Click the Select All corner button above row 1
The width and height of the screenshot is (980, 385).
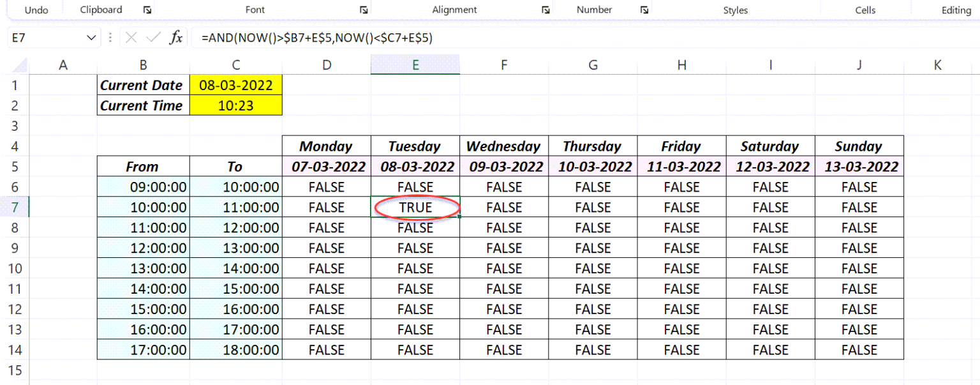point(20,64)
